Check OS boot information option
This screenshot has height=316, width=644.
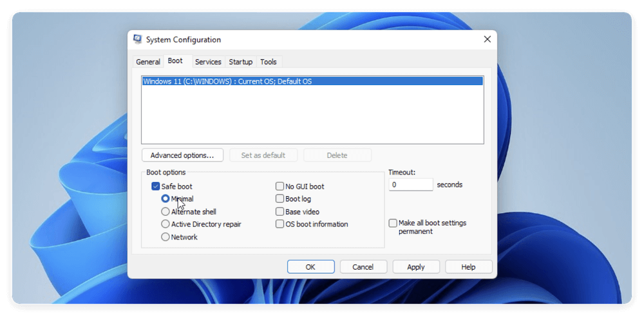(x=279, y=224)
